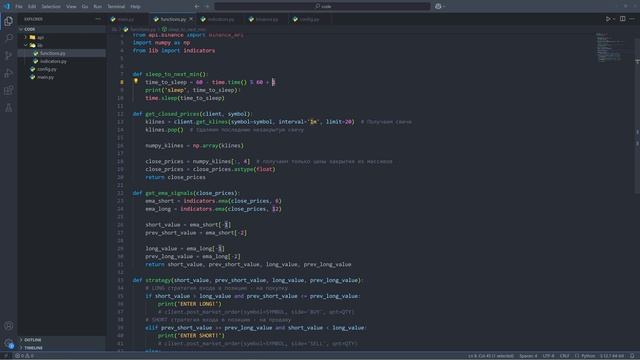Click the command center search box
The image size is (640, 360).
coord(322,6)
